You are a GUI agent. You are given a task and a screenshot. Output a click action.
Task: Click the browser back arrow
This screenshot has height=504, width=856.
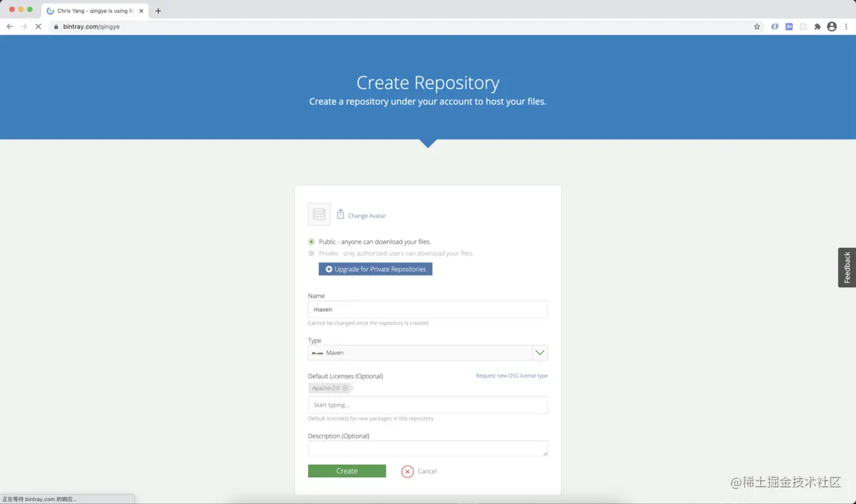[x=10, y=26]
